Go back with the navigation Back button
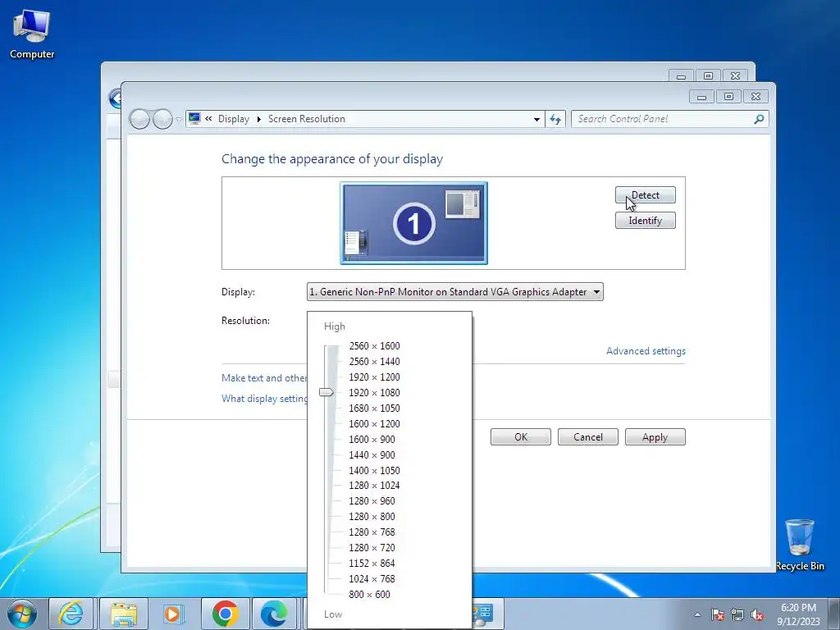Screen dimensions: 840x630 click(139, 119)
